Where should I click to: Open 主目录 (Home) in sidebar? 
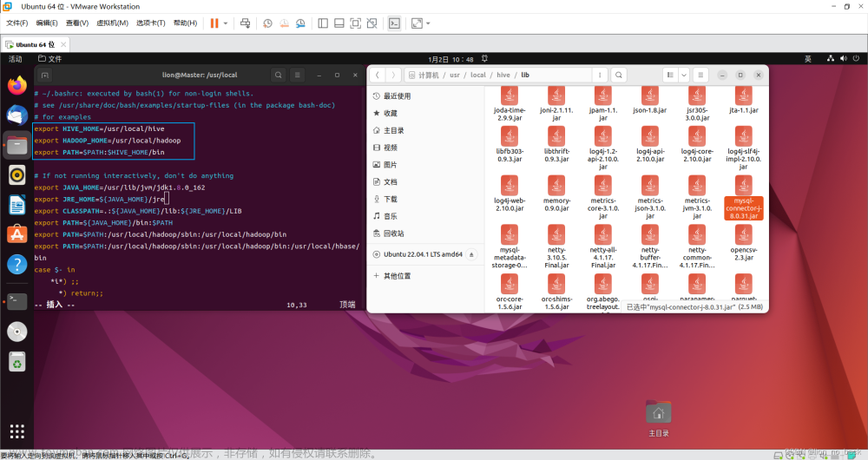pyautogui.click(x=426, y=131)
